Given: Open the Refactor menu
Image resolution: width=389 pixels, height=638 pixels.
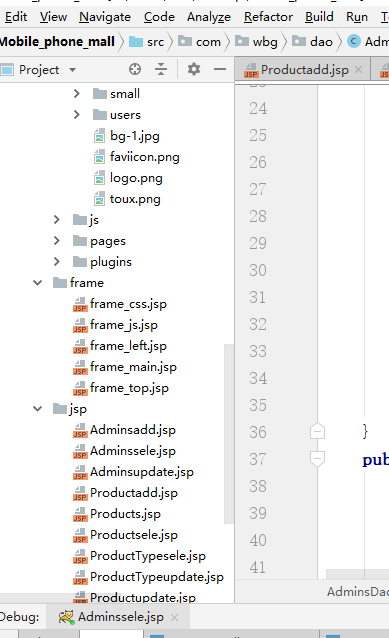Looking at the screenshot, I should 268,17.
